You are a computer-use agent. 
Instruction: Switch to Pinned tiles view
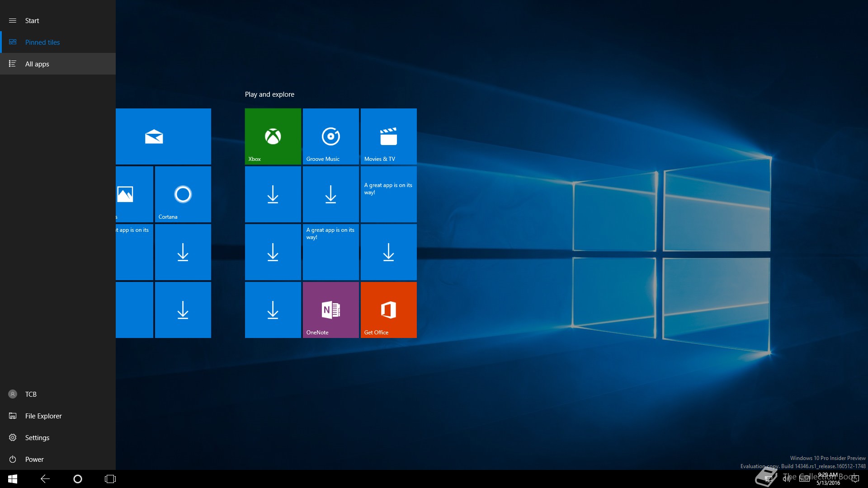(x=42, y=42)
